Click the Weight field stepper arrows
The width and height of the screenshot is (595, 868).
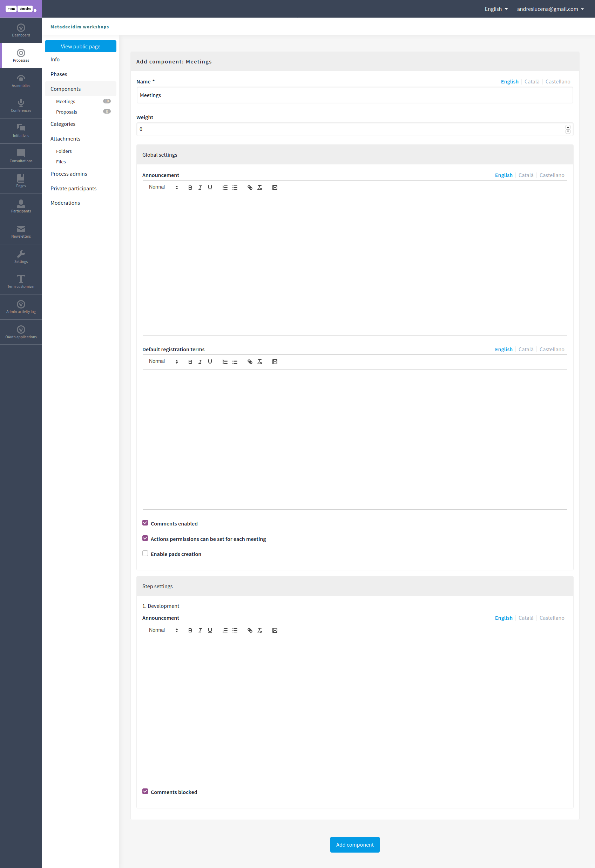pos(568,129)
